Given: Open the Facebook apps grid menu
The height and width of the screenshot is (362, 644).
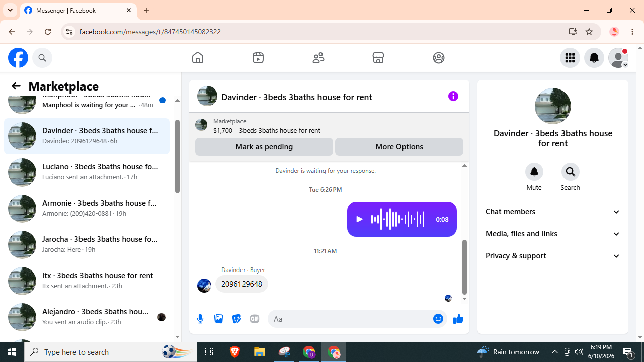Looking at the screenshot, I should point(570,58).
